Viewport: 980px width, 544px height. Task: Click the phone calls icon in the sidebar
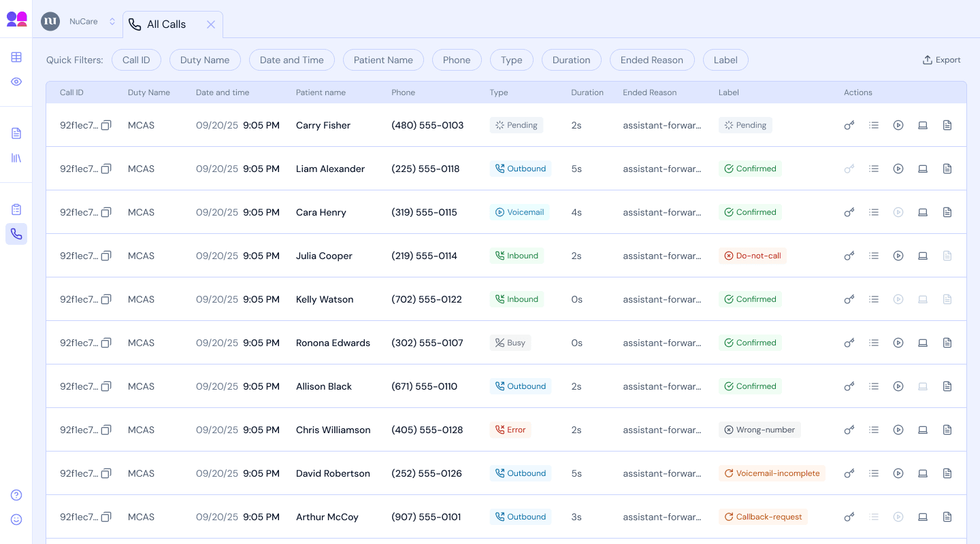click(x=16, y=234)
